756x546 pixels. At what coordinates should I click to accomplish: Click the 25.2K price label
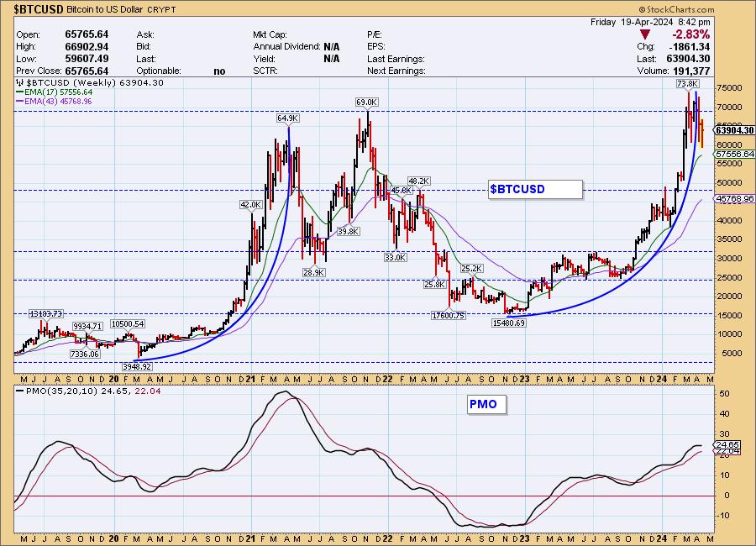point(471,269)
